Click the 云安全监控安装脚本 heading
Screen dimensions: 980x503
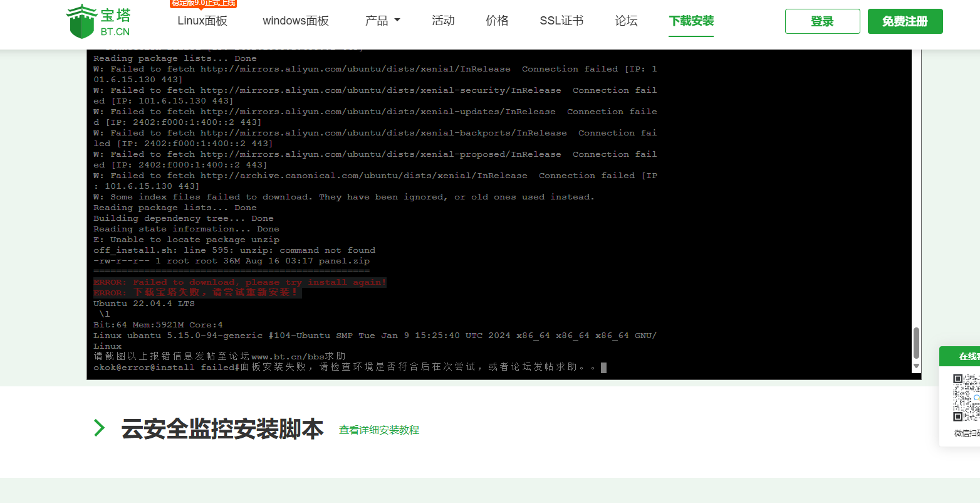click(222, 429)
